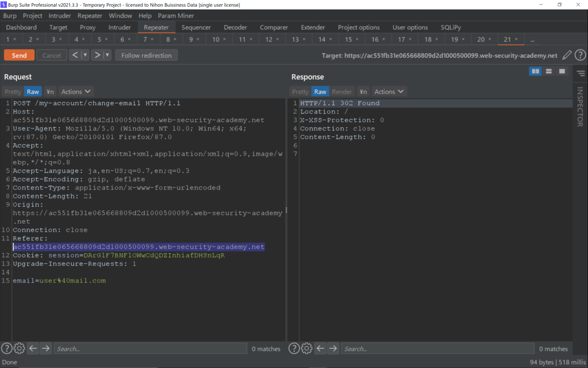This screenshot has width=588, height=368.
Task: Go forward to next request in history
Action: point(97,55)
